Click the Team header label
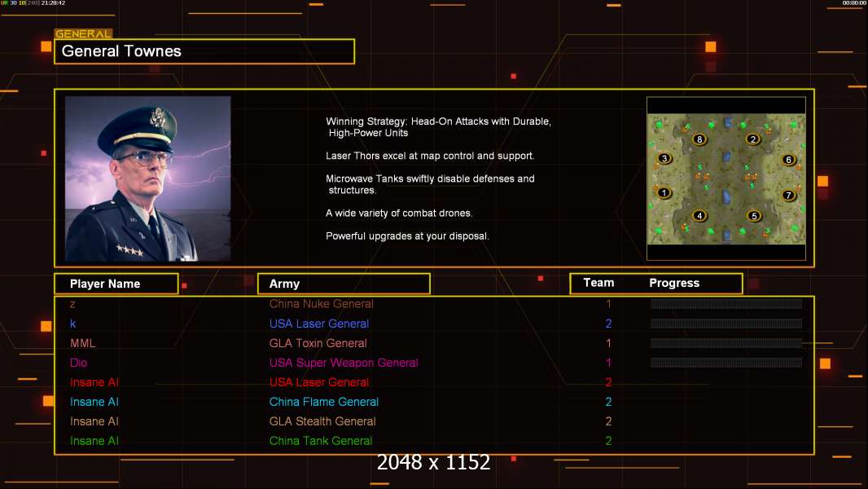Viewport: 868px width, 489px height. pyautogui.click(x=598, y=283)
